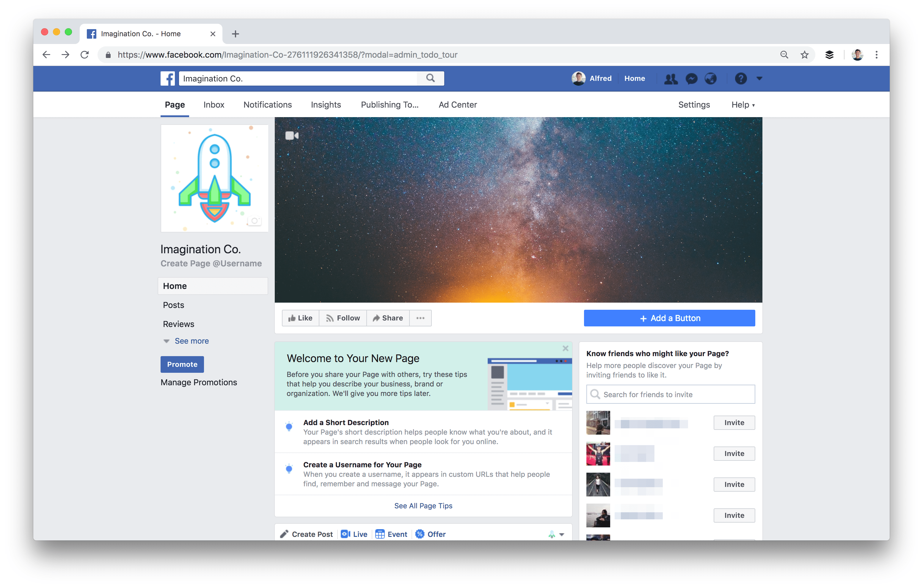The height and width of the screenshot is (588, 923).
Task: Open the Notifications tab
Action: [268, 105]
